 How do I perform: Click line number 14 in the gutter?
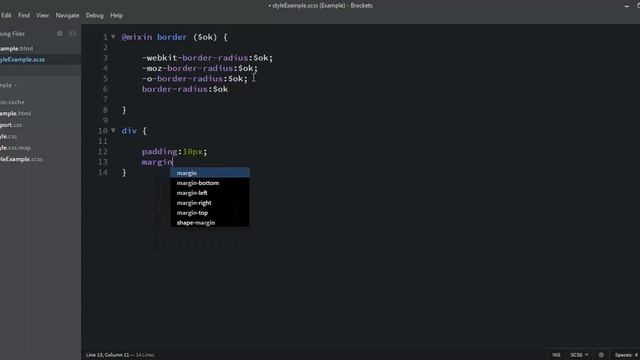coord(103,172)
